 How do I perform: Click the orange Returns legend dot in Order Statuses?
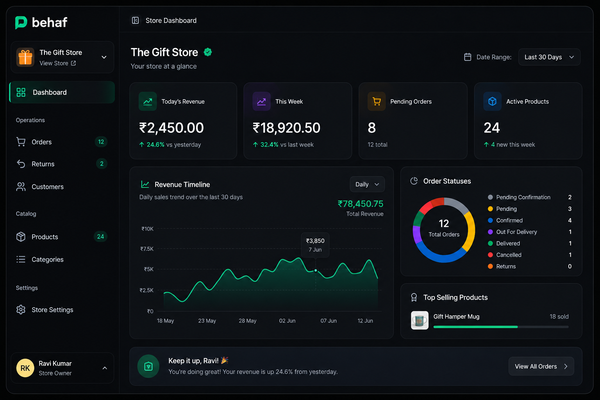(x=490, y=266)
